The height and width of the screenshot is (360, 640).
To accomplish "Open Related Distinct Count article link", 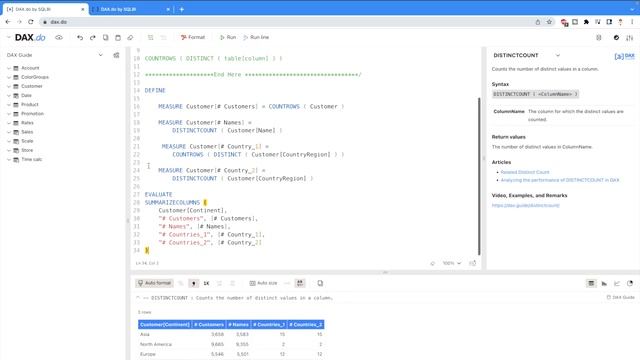I will pos(525,172).
